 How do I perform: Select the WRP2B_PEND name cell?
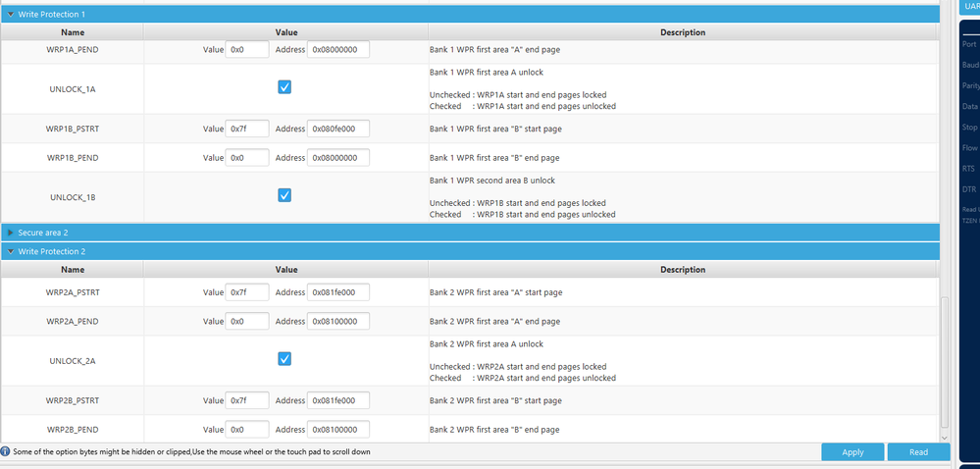[73, 430]
